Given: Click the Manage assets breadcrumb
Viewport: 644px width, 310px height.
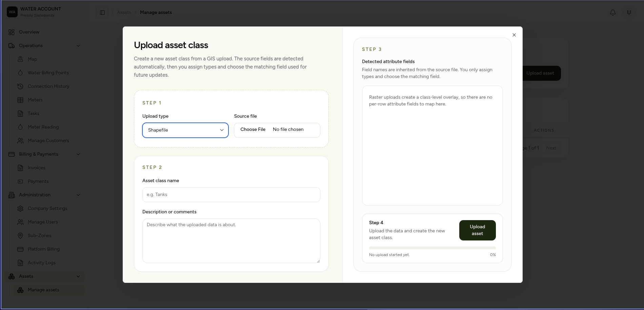Looking at the screenshot, I should pyautogui.click(x=156, y=12).
